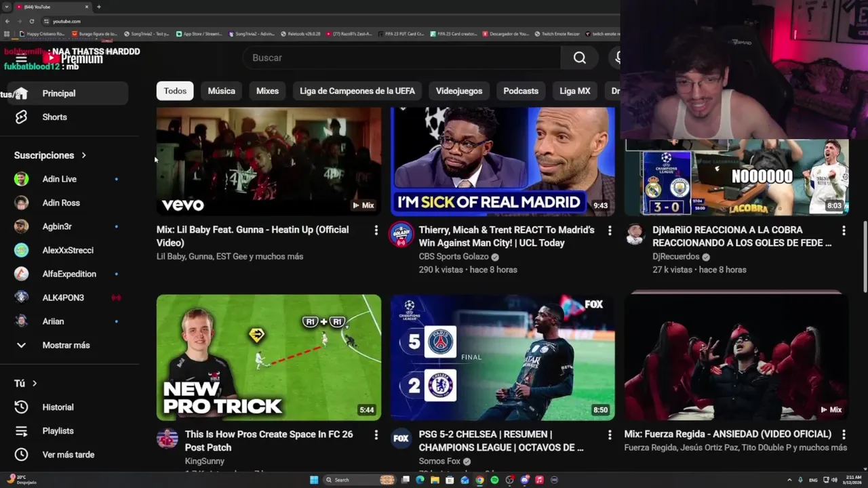Screen dimensions: 868x488
Task: Expand the Suscripciones section chevron
Action: point(84,155)
